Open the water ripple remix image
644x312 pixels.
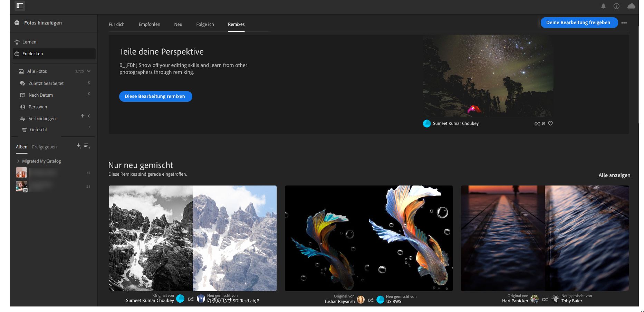point(545,238)
